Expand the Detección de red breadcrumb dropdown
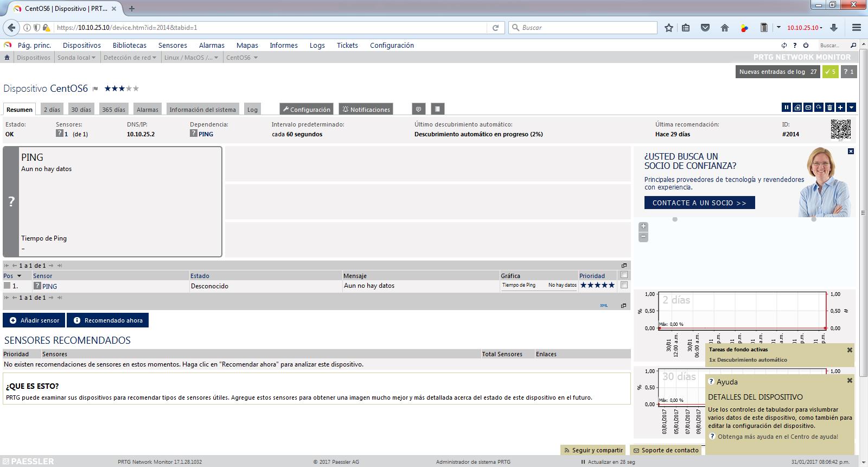This screenshot has width=868, height=467. [154, 58]
